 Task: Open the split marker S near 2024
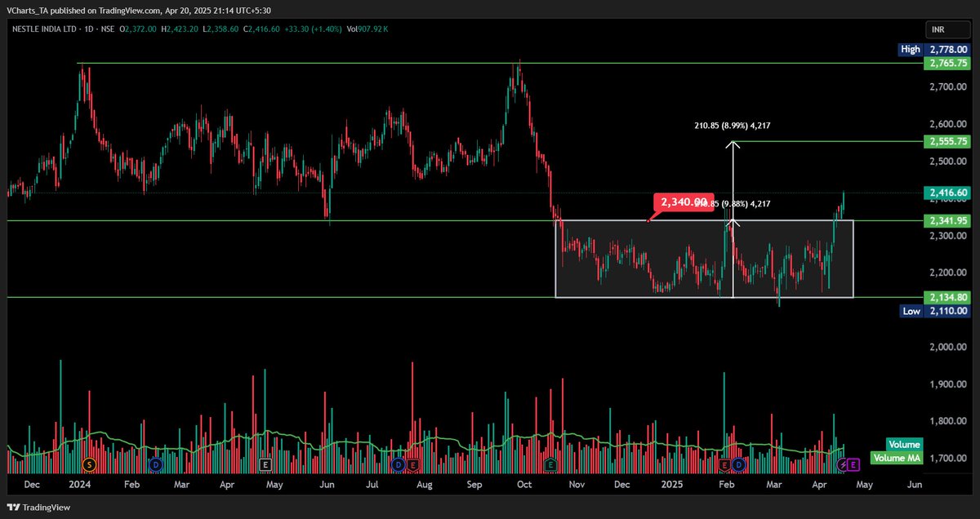90,464
